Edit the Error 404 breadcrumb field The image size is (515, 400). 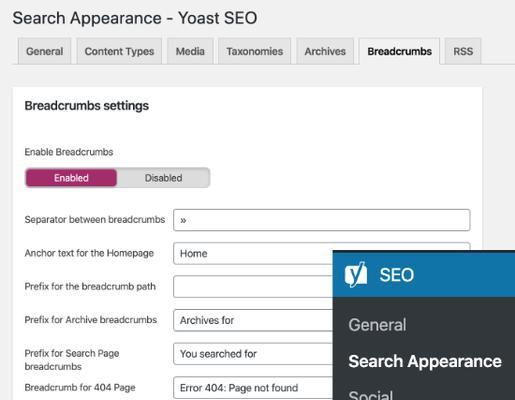[253, 388]
